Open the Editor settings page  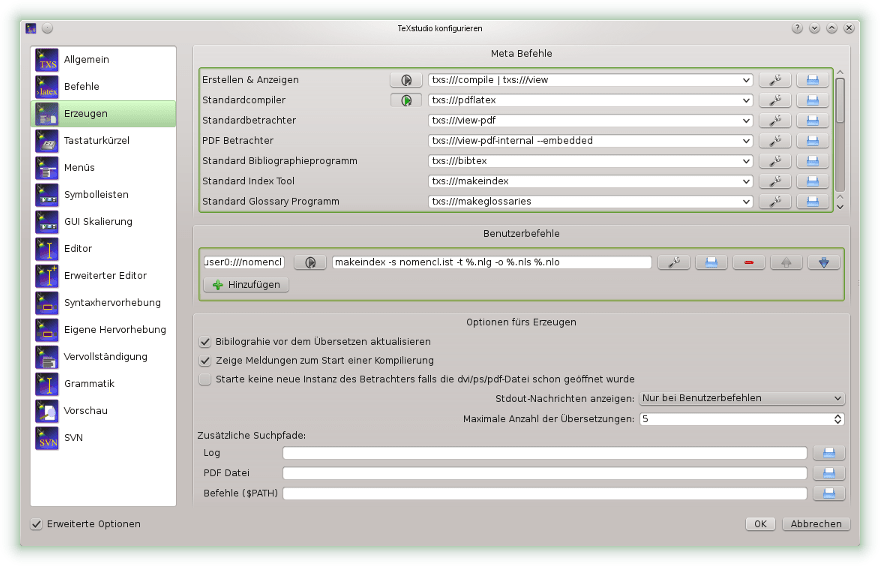coord(103,249)
